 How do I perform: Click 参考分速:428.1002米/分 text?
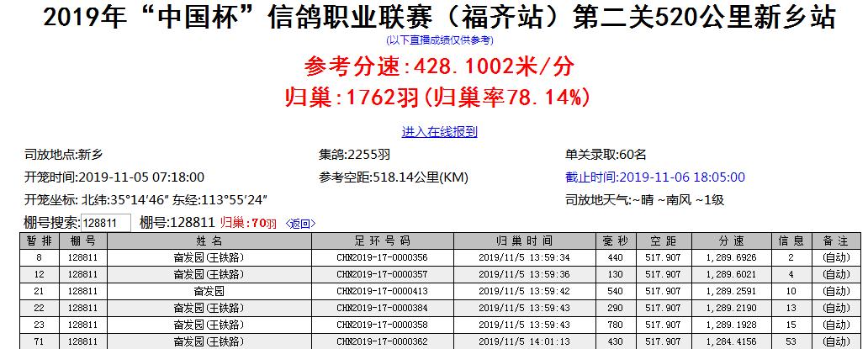click(439, 67)
